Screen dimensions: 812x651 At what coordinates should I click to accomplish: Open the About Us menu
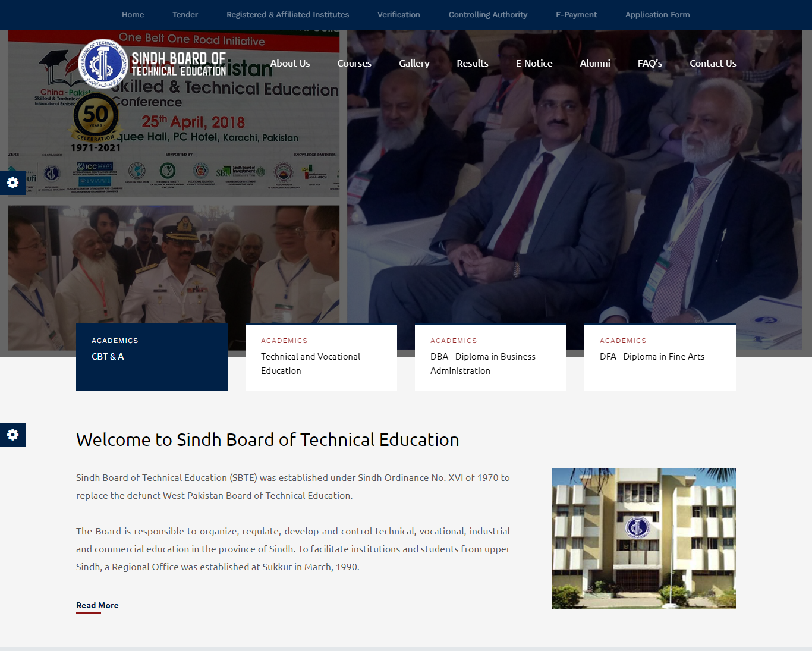point(290,63)
